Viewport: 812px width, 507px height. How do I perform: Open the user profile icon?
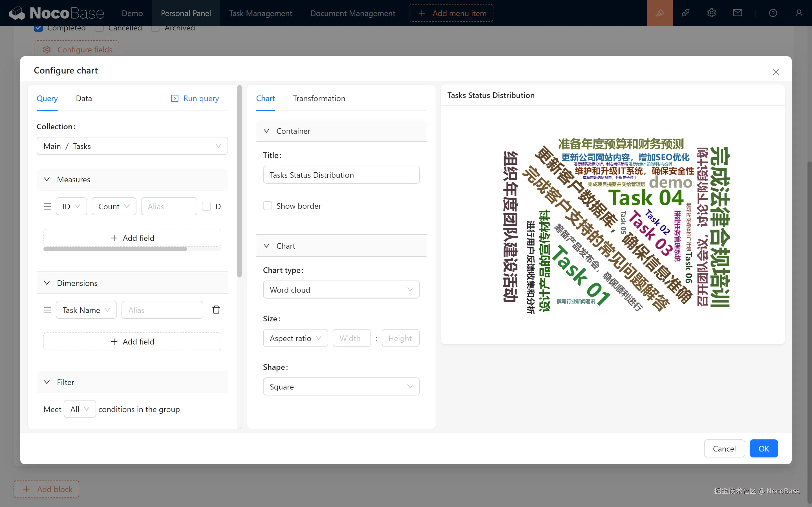798,13
